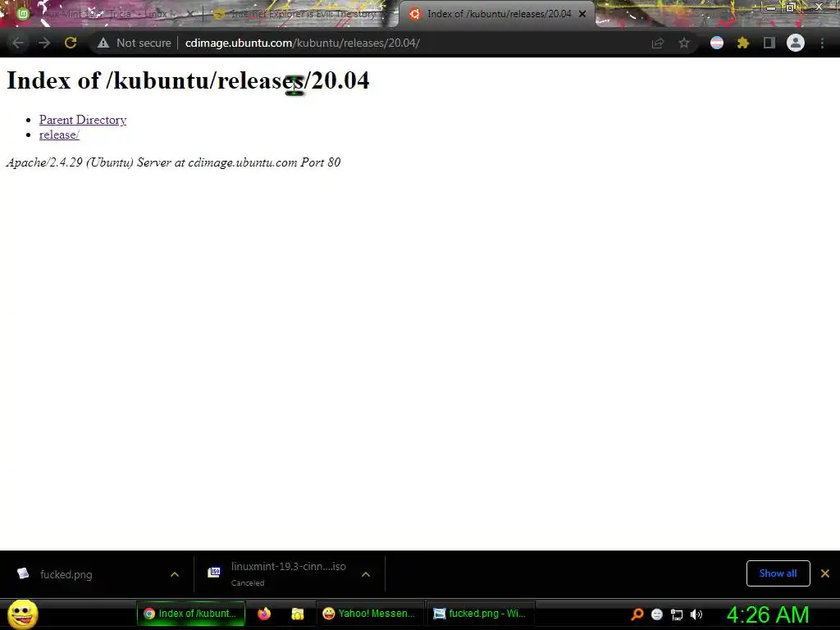Select the Index of /kubuntu/releases/20.04 tab
The height and width of the screenshot is (630, 840).
click(x=498, y=14)
